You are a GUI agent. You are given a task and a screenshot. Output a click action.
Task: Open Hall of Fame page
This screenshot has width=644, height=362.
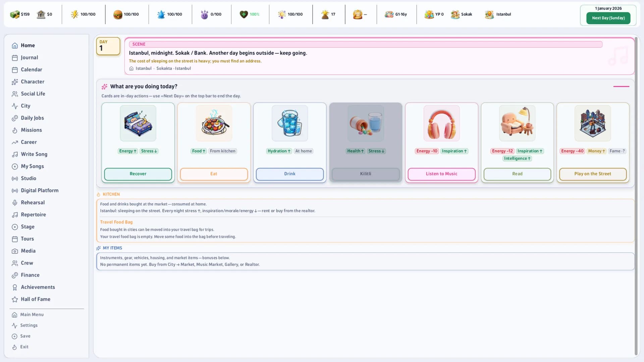pyautogui.click(x=36, y=299)
